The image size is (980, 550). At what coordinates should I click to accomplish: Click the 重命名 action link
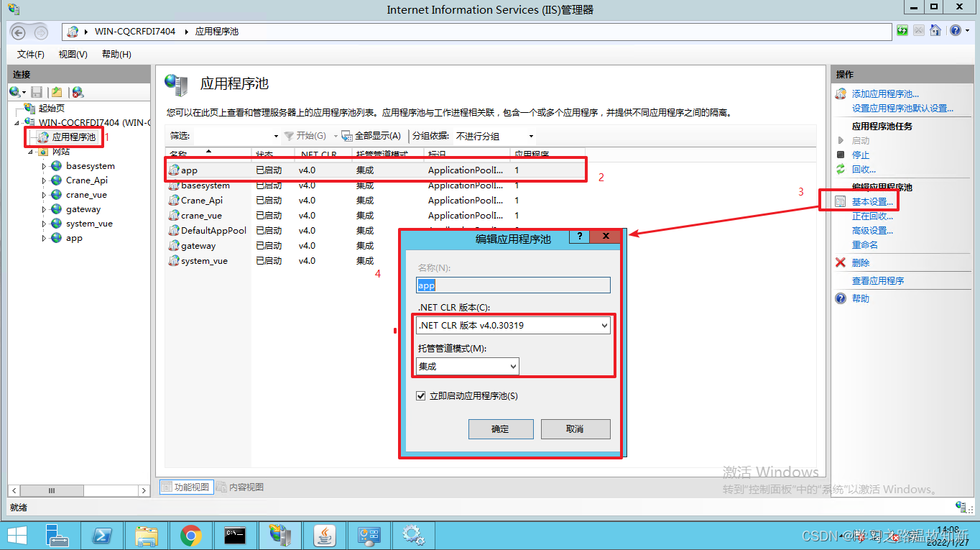[x=865, y=245]
